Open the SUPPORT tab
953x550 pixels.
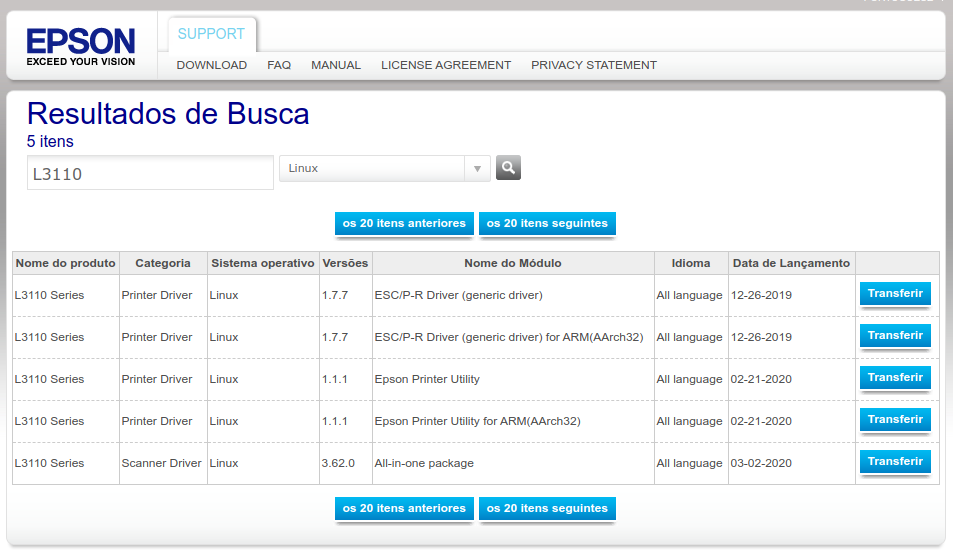click(211, 34)
